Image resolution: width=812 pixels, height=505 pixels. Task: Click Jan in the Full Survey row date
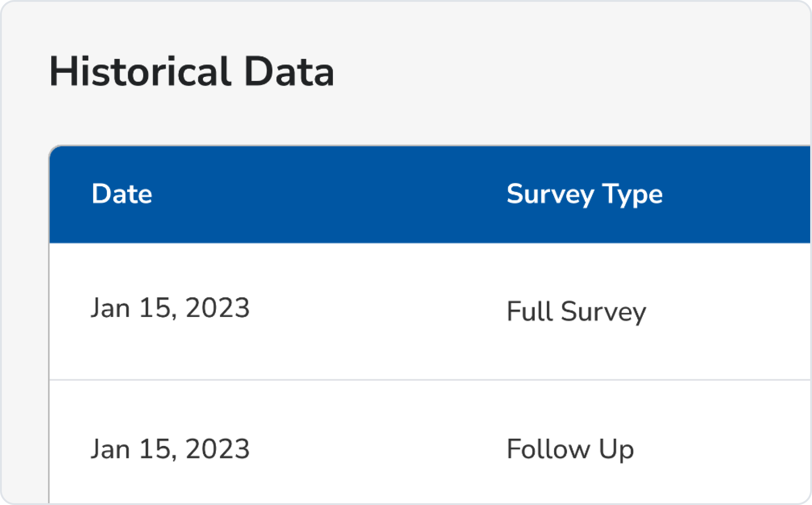[110, 307]
